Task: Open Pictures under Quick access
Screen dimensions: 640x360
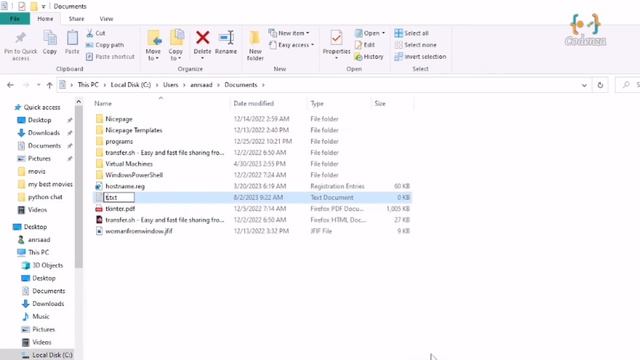Action: tap(39, 158)
